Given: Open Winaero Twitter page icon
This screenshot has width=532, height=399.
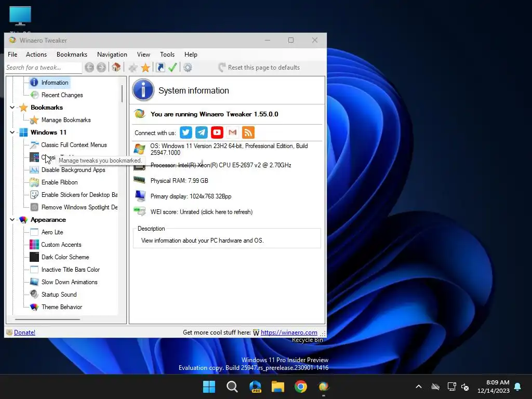Looking at the screenshot, I should coord(186,132).
